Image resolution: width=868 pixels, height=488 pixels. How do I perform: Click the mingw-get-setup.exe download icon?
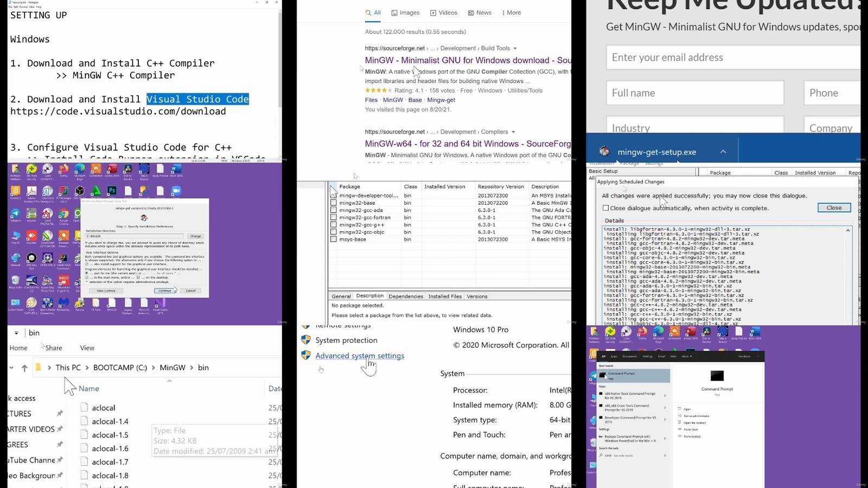[604, 151]
